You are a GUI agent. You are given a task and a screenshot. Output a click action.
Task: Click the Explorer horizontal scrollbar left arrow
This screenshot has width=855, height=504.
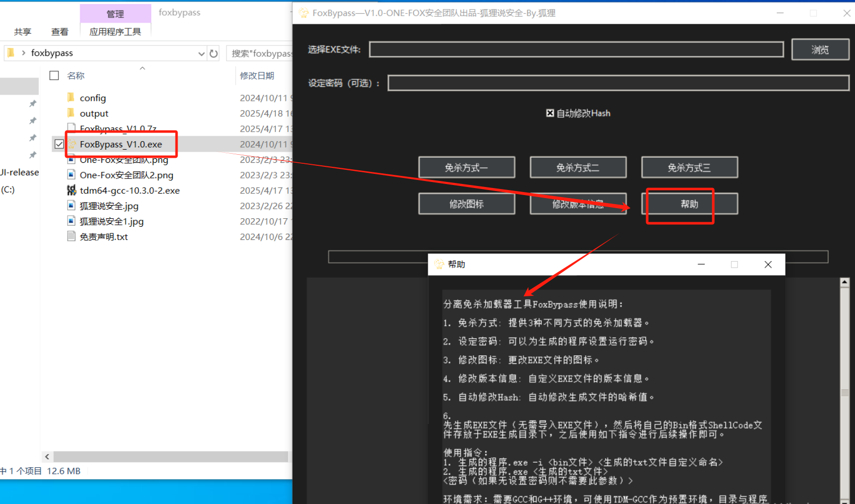coord(47,457)
